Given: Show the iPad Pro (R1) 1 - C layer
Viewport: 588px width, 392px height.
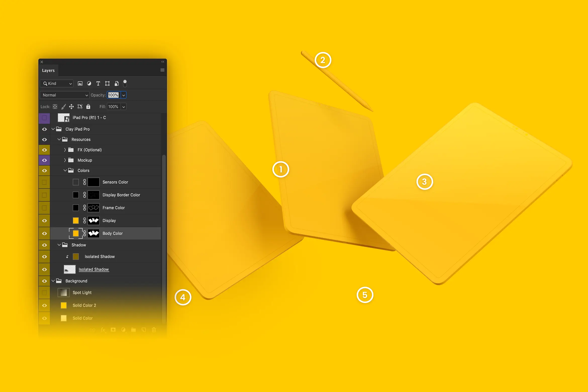Looking at the screenshot, I should [44, 118].
